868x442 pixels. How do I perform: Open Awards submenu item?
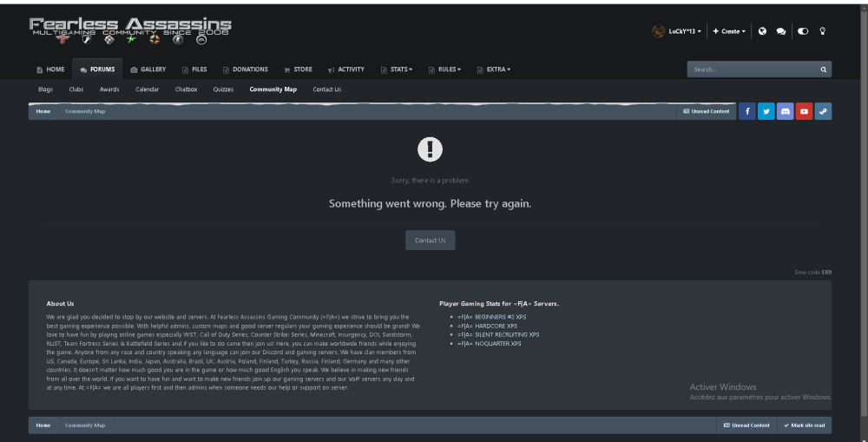[x=109, y=89]
